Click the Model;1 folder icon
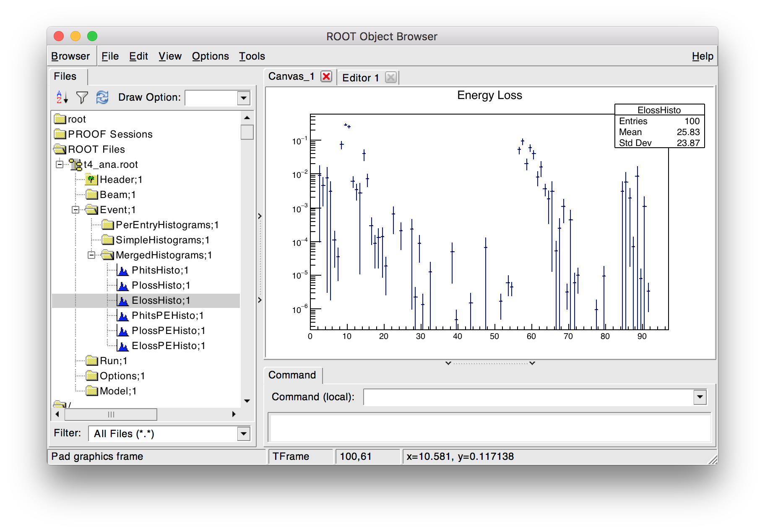Image resolution: width=765 pixels, height=532 pixels. pos(92,391)
